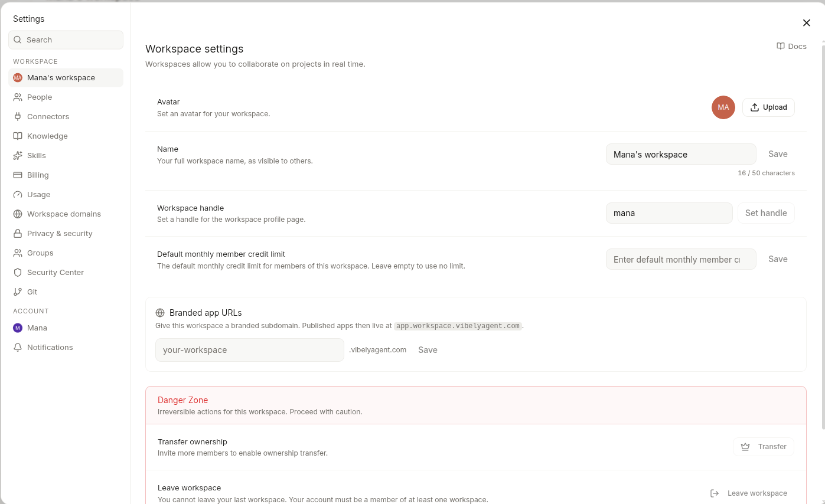Click the your-workspace subdomain input
Screen dimensions: 825x504
pyautogui.click(x=249, y=350)
